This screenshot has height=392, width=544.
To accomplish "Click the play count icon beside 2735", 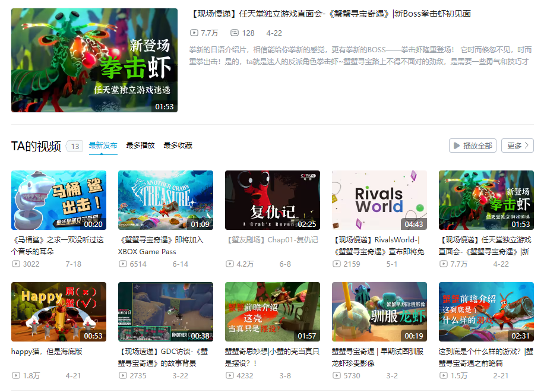I will (123, 375).
